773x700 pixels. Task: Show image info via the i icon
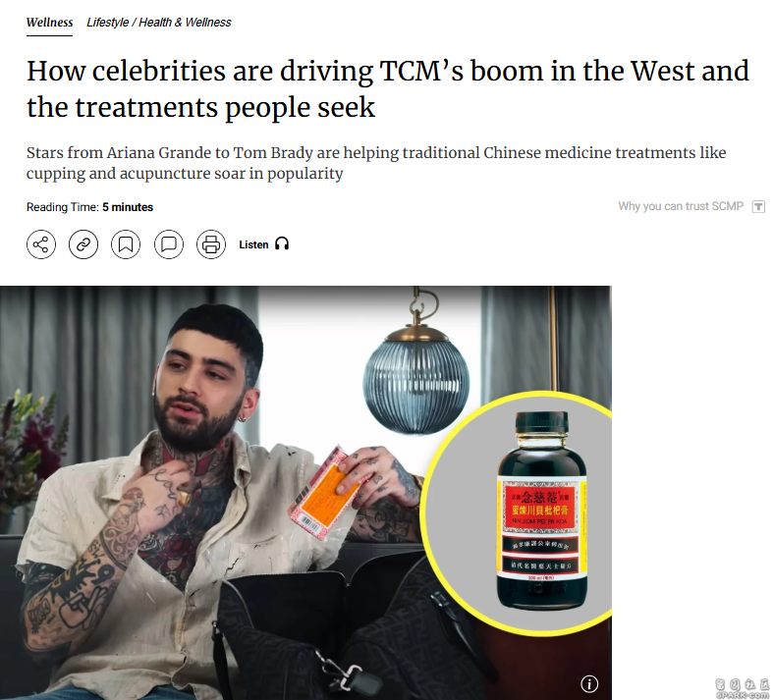click(589, 683)
